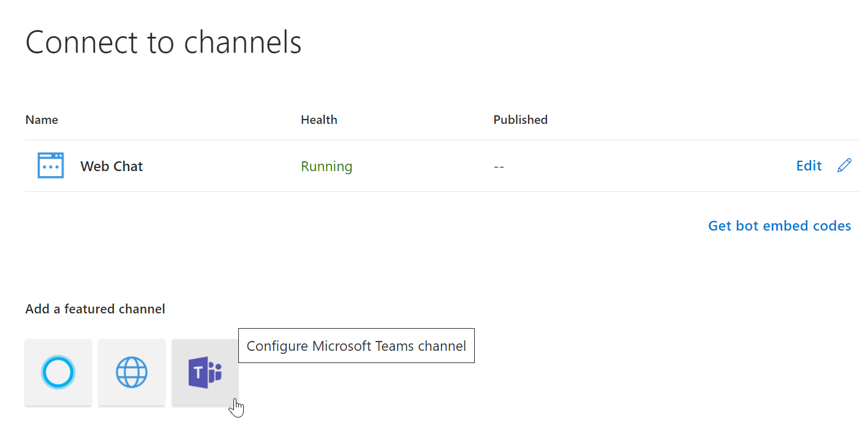Click the Add a featured channel label
This screenshot has height=425, width=868.
tap(95, 309)
